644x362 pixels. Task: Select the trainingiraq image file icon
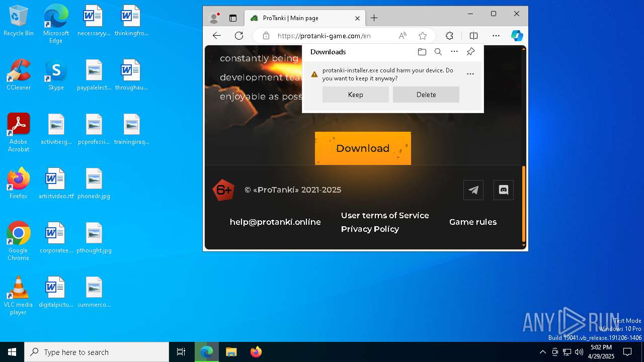click(x=131, y=129)
